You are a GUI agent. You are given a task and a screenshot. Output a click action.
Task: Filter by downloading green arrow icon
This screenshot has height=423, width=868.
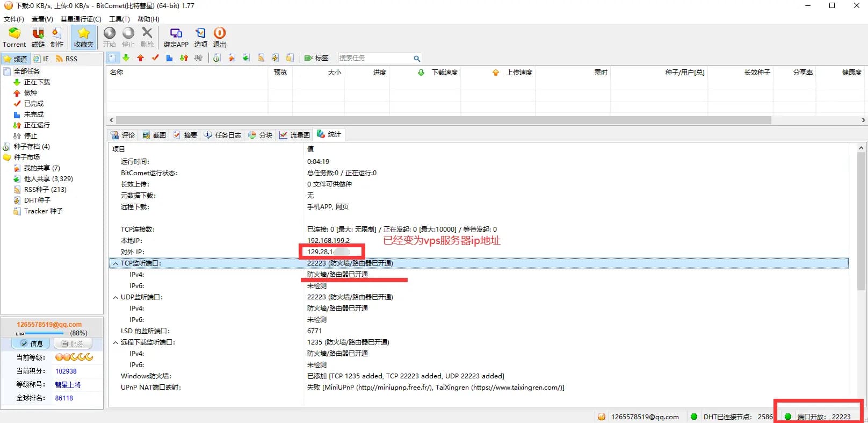[x=126, y=58]
